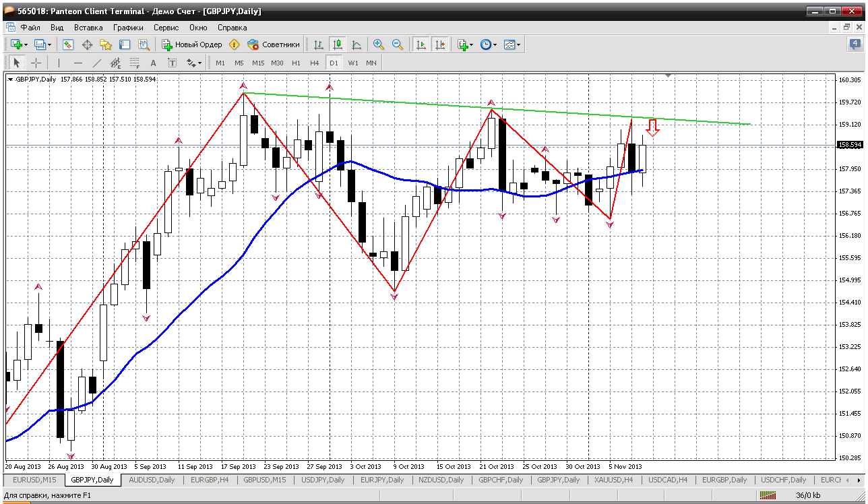Zoom out of the chart
This screenshot has height=504, width=868.
398,44
